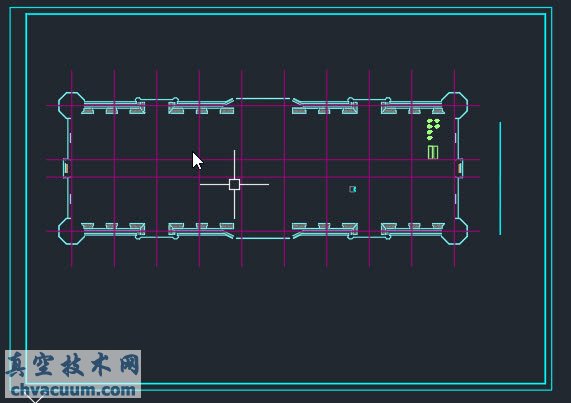Select the orange door element on left wall
Viewport: 571px width, 403px height.
tap(66, 168)
